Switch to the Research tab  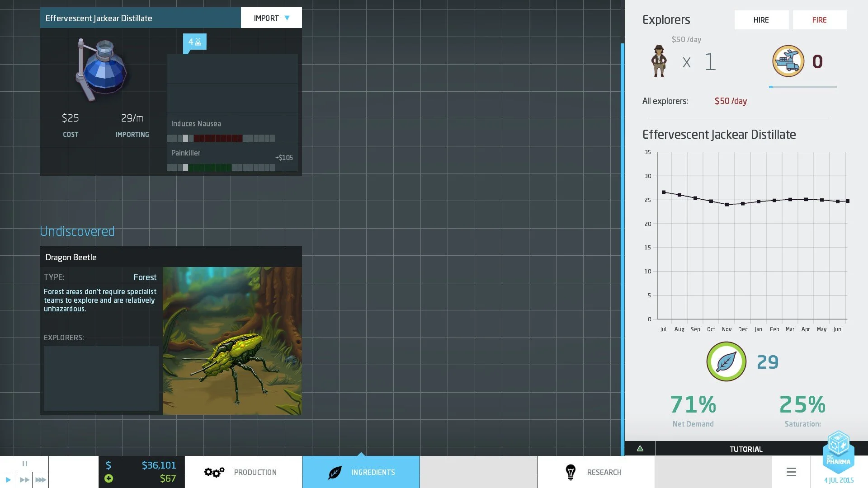pos(595,472)
